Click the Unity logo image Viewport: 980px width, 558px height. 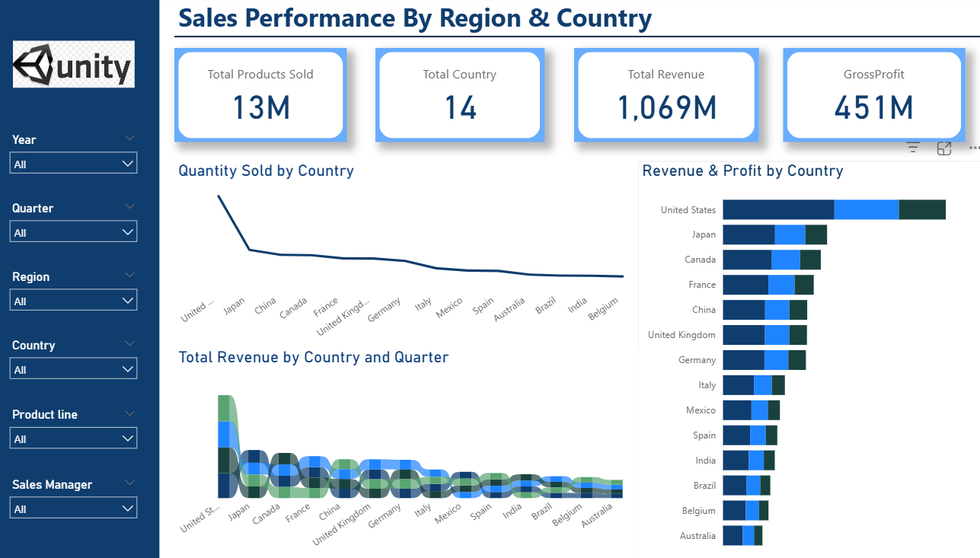pos(74,65)
